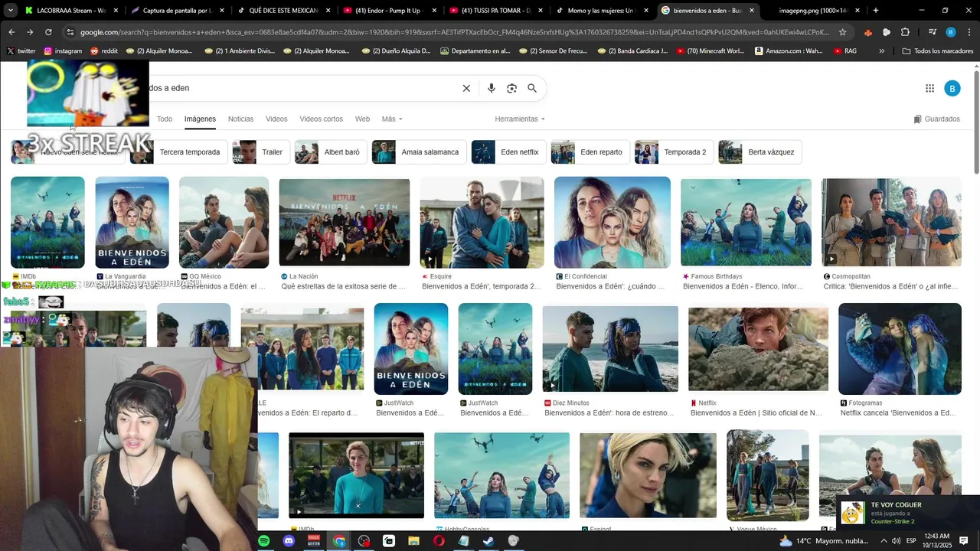This screenshot has width=980, height=551.
Task: Open a new browser tab
Action: pyautogui.click(x=876, y=11)
